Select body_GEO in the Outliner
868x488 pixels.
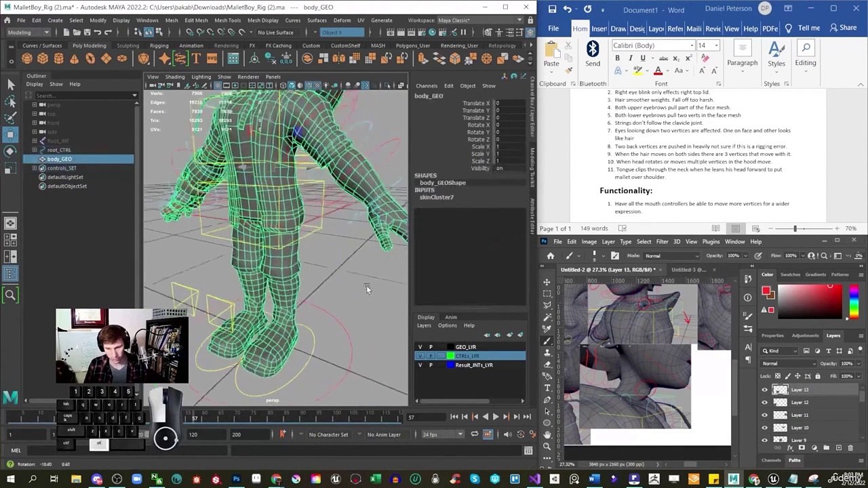pyautogui.click(x=60, y=159)
